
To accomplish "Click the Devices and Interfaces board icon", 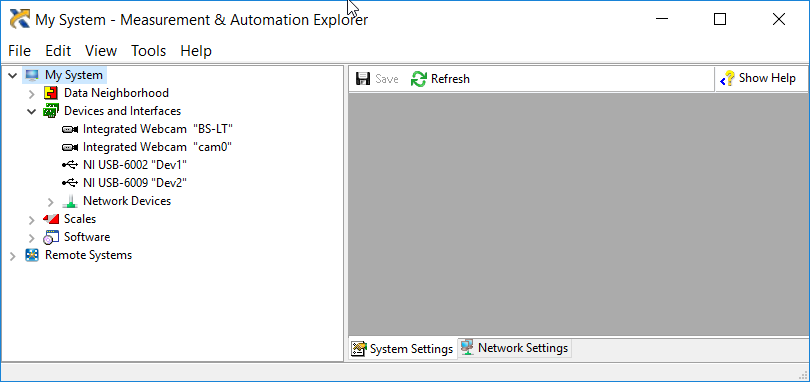I will click(x=51, y=111).
